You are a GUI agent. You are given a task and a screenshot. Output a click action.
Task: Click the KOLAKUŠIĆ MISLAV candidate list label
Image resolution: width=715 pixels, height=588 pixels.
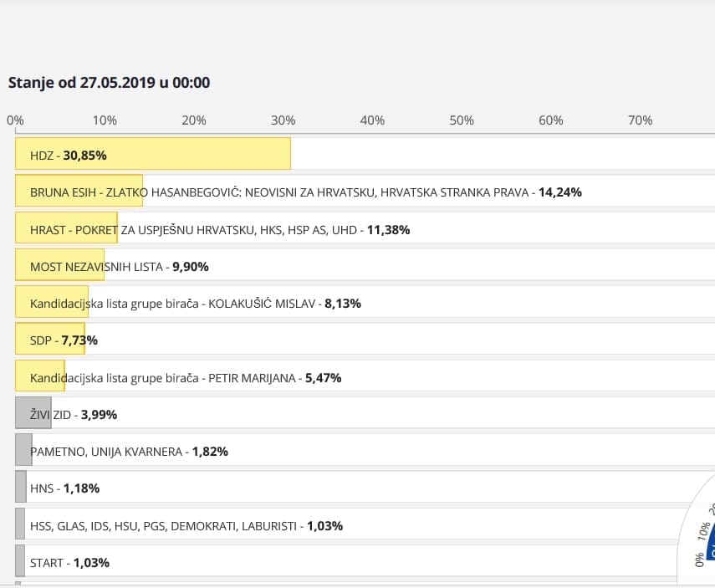(195, 304)
